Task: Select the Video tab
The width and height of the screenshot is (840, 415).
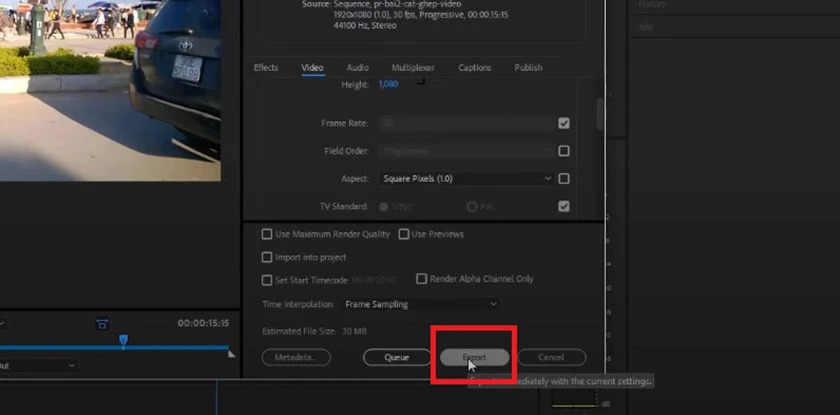Action: (x=312, y=67)
